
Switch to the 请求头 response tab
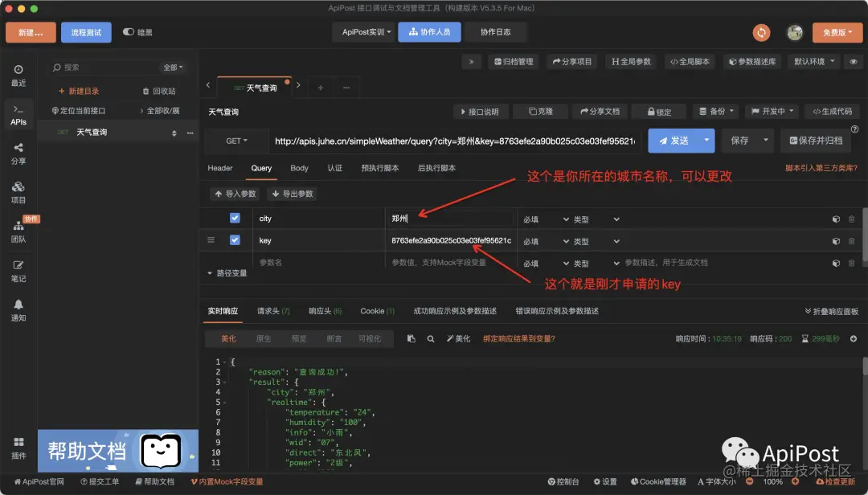[x=273, y=311]
